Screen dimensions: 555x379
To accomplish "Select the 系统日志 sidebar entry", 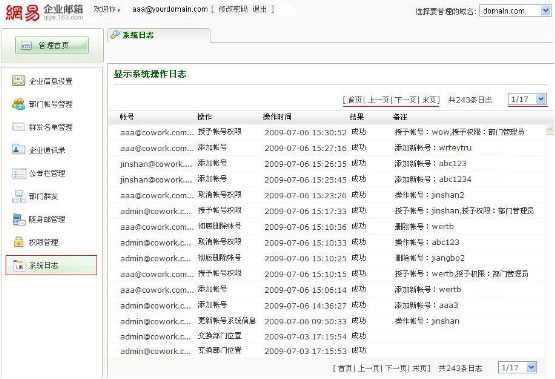I will pos(51,265).
